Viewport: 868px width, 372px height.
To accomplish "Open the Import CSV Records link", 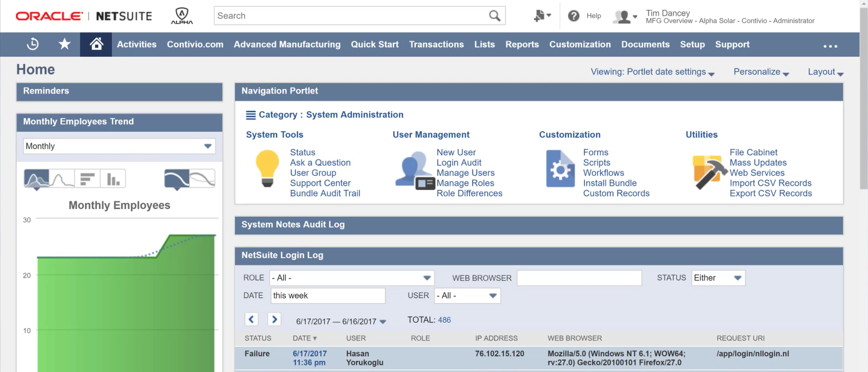I will tap(770, 183).
